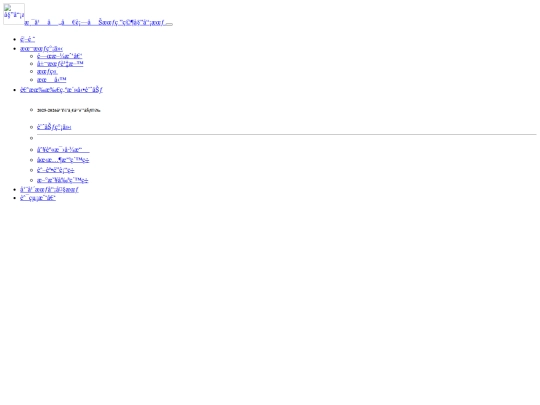This screenshot has height=405, width=540.
Task: Click the small empty button after the site title
Action: coord(169,24)
